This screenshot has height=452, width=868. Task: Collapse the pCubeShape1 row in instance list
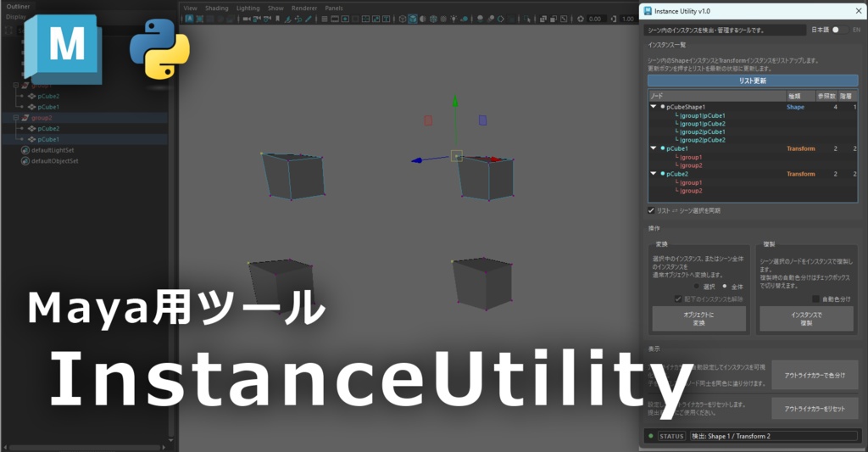point(654,107)
